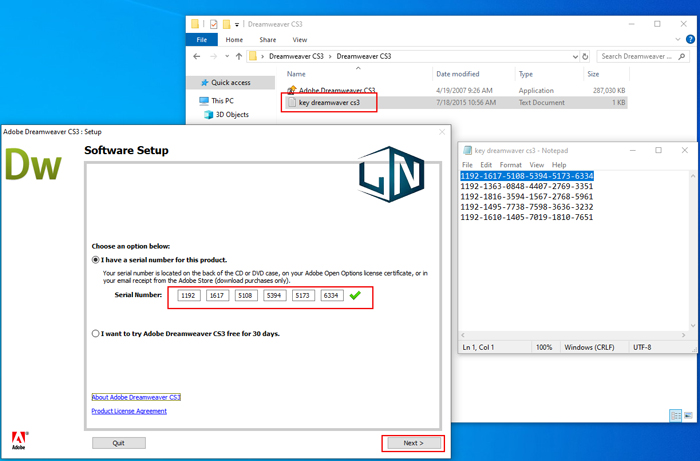Expand the Explorer address bar history dropdown
The height and width of the screenshot is (461, 700).
point(575,56)
